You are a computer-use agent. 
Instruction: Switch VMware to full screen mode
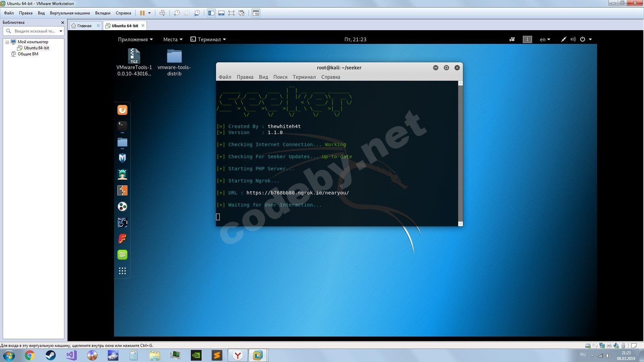click(x=231, y=13)
